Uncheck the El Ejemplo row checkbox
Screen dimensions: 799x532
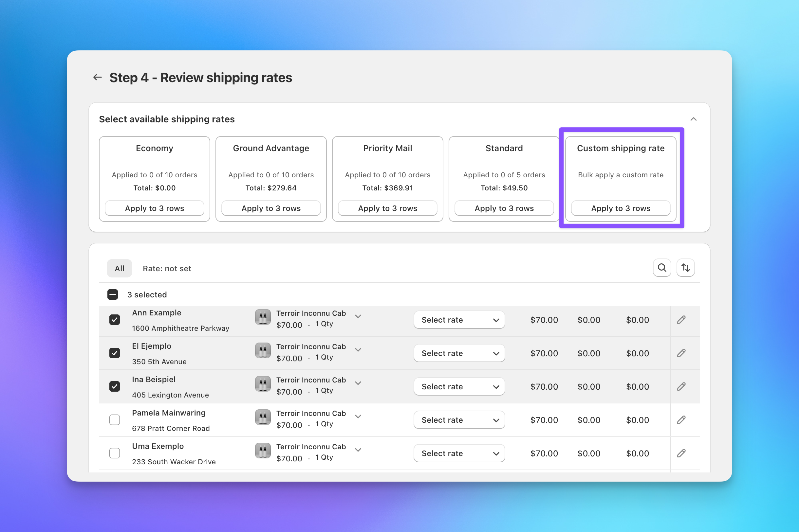[x=115, y=353]
